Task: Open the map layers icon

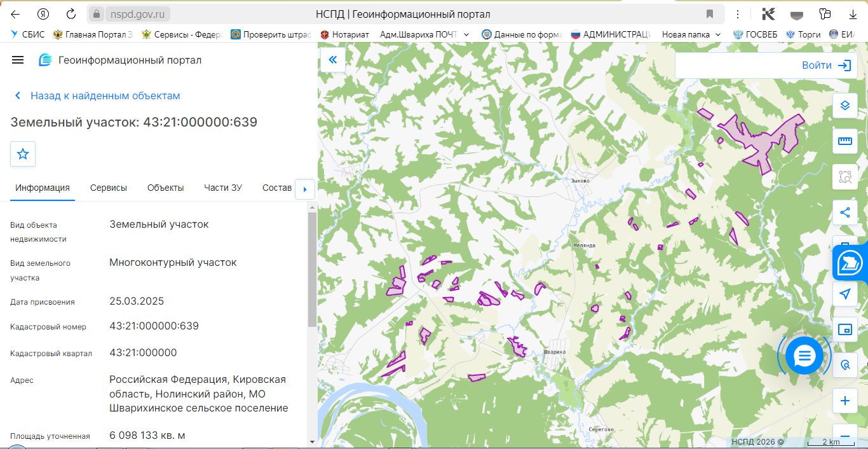Action: (844, 105)
